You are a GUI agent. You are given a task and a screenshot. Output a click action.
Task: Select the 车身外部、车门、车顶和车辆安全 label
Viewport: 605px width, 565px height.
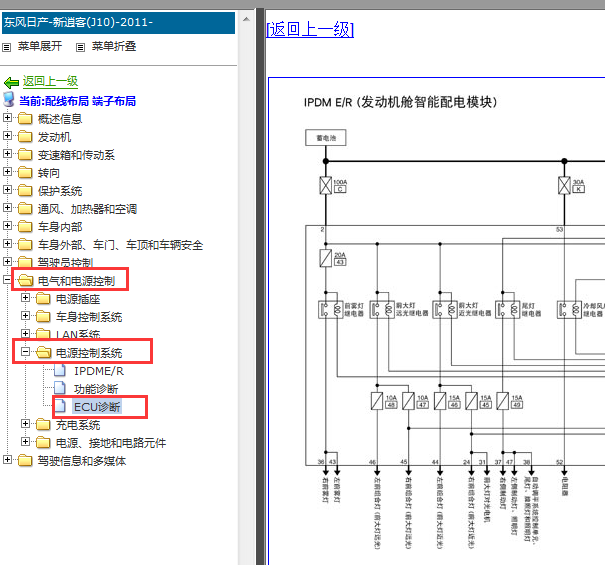pyautogui.click(x=120, y=245)
